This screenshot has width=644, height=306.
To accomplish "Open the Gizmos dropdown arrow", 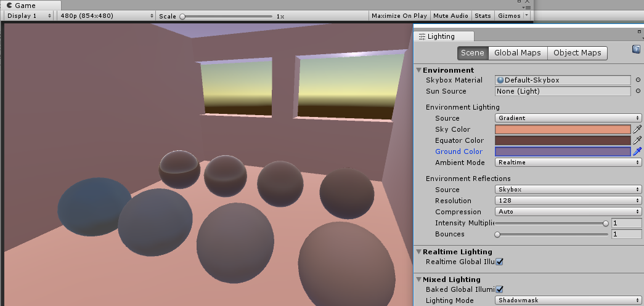I will tap(527, 15).
